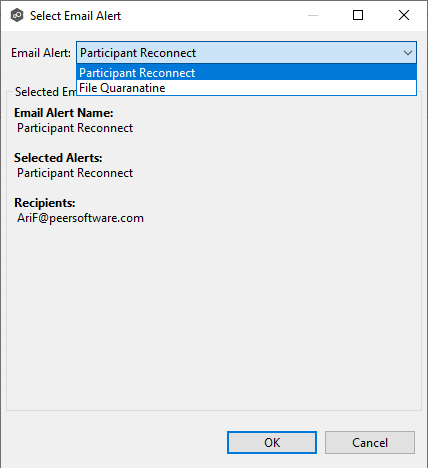The width and height of the screenshot is (428, 468).
Task: Click the Selected Alerts heading
Action: tap(58, 158)
